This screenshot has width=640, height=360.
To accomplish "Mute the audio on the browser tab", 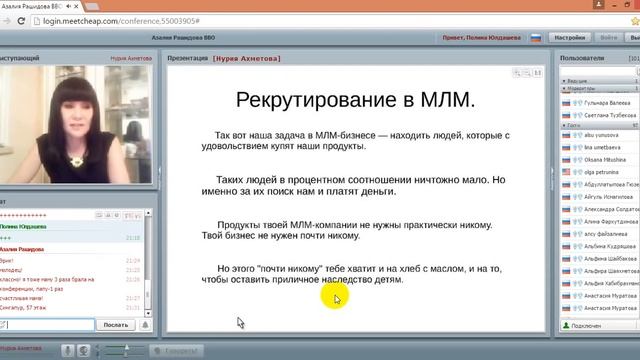I will click(69, 6).
